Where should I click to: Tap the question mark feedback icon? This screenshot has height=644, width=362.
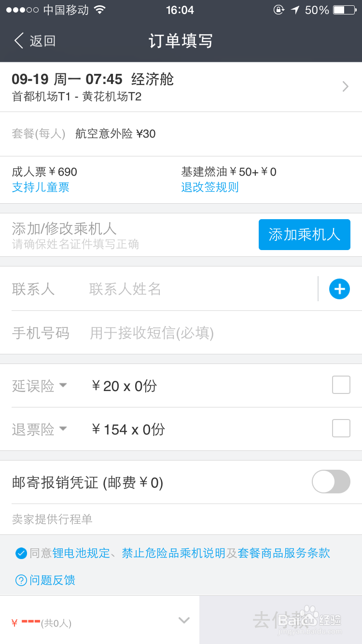click(x=21, y=580)
